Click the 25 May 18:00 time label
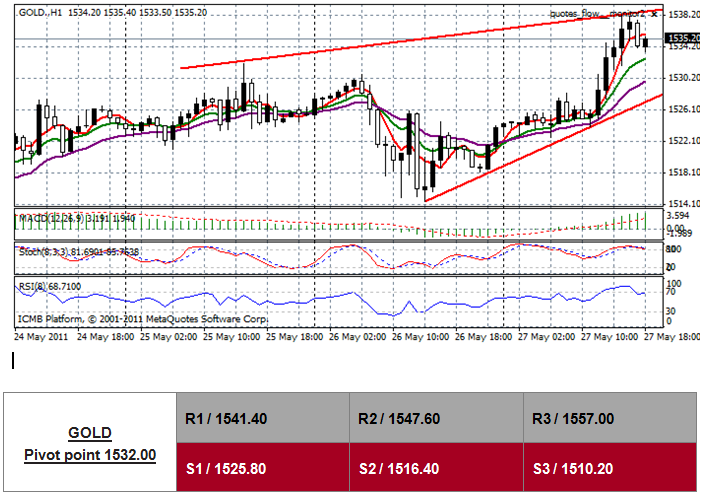 (294, 337)
